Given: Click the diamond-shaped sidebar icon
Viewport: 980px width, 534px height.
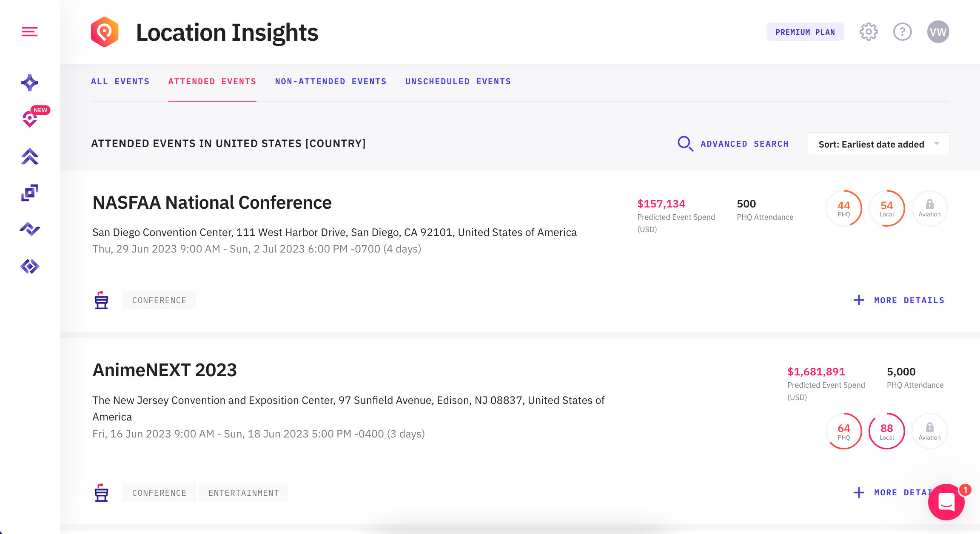Looking at the screenshot, I should 30,267.
